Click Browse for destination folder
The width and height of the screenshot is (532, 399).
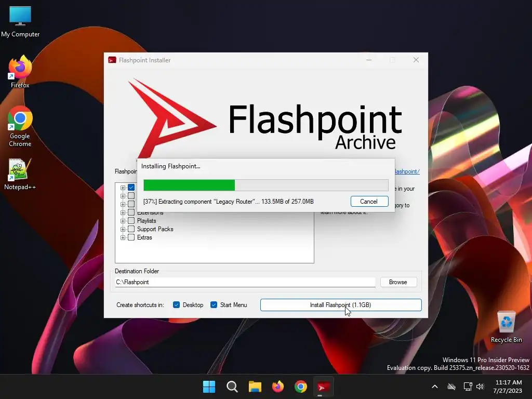398,282
